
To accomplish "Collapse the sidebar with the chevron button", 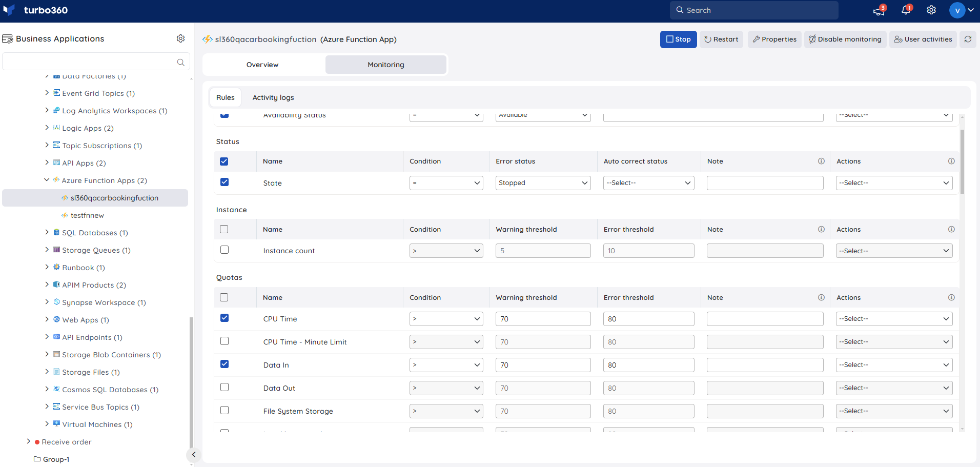I will [x=193, y=454].
